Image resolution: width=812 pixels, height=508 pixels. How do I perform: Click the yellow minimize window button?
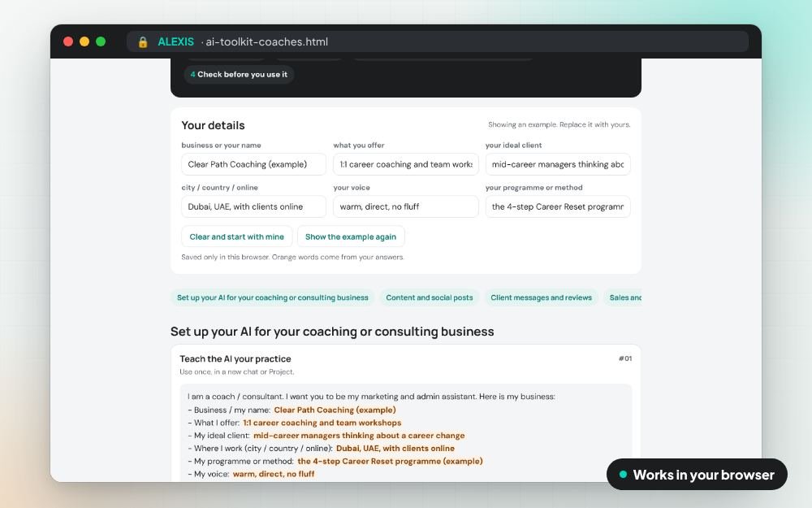[84, 41]
